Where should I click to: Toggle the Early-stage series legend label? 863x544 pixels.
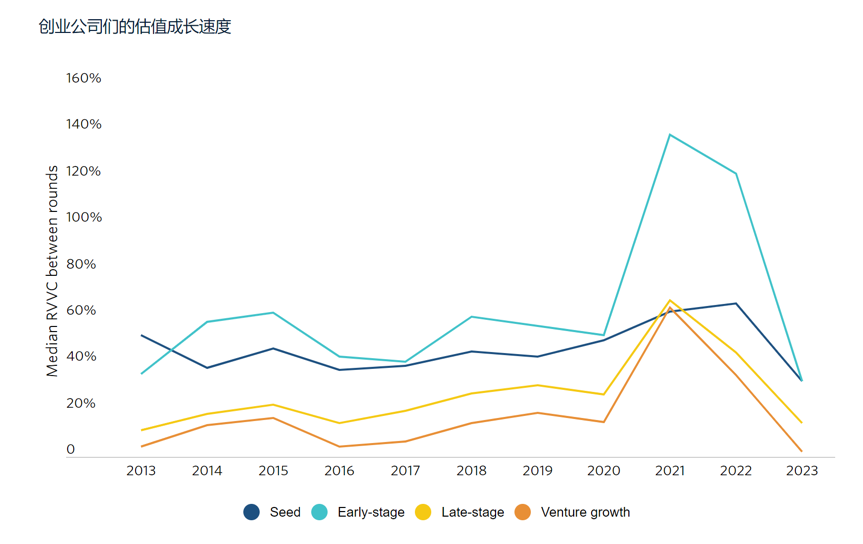pos(371,512)
